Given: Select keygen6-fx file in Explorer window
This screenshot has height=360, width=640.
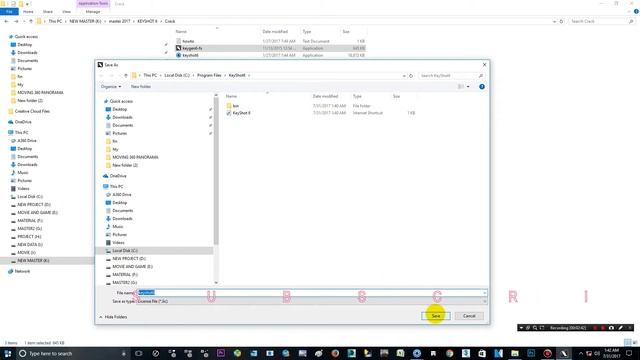Looking at the screenshot, I should [192, 48].
